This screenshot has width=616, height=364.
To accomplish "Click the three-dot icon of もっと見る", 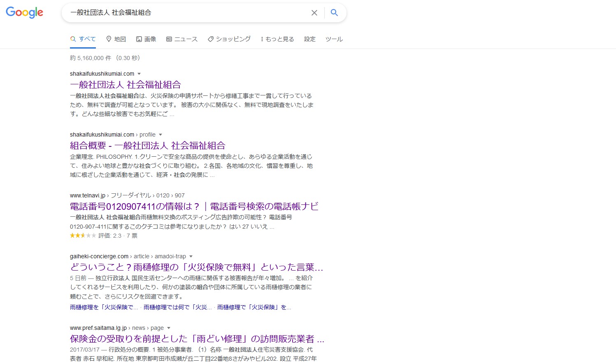I will 262,39.
